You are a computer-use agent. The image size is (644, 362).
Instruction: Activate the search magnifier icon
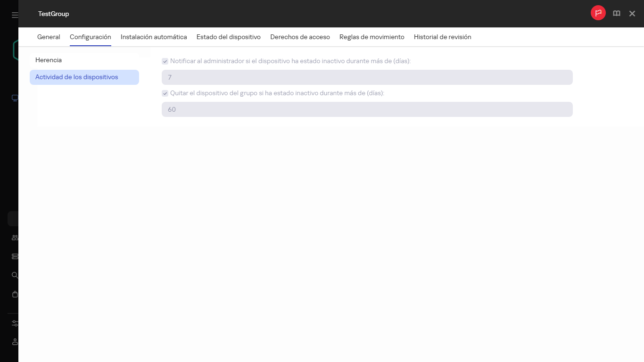[x=14, y=275]
